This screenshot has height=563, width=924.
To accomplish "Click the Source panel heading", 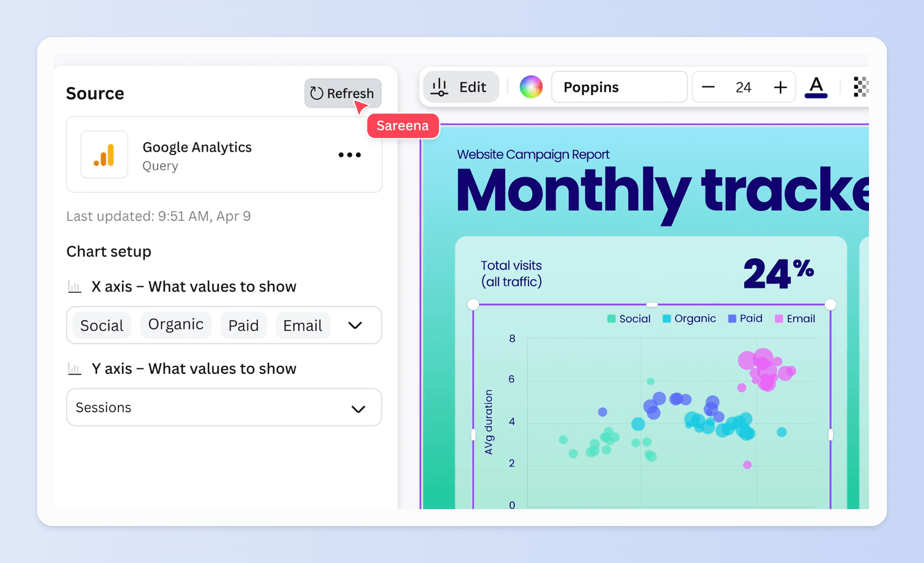I will [x=95, y=93].
